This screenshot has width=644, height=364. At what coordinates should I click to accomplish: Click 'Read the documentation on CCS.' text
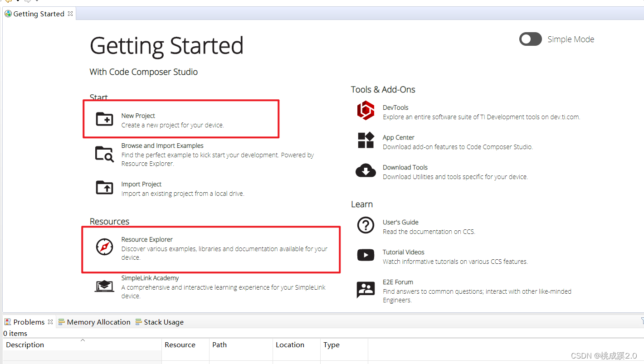coord(429,232)
